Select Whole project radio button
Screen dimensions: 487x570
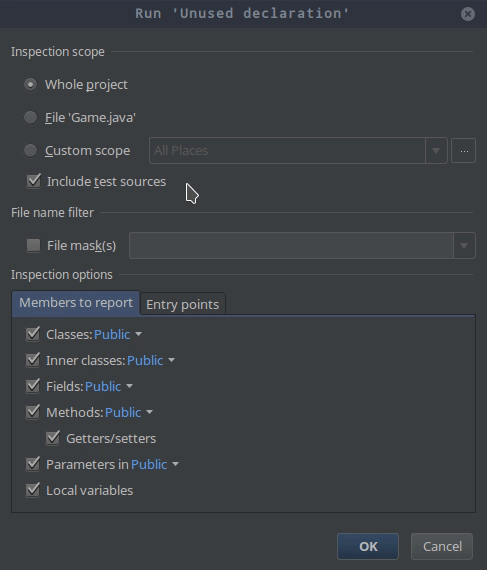click(x=31, y=85)
